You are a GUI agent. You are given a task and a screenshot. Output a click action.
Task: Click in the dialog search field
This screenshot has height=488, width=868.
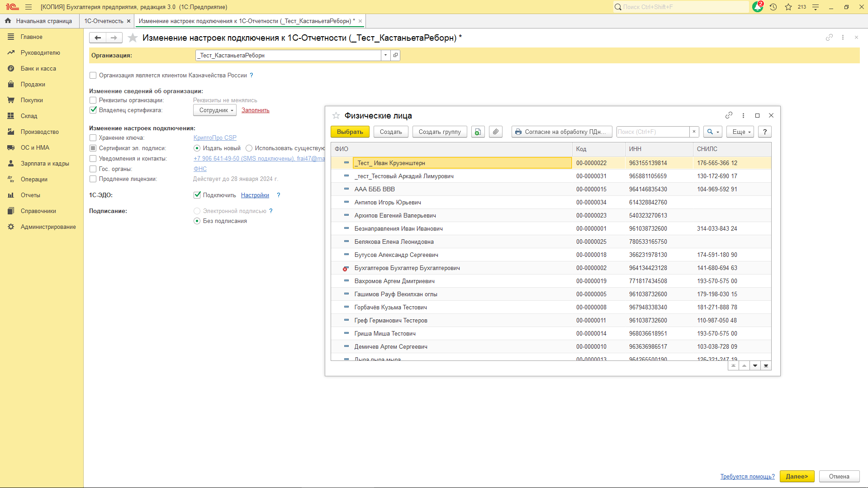653,132
